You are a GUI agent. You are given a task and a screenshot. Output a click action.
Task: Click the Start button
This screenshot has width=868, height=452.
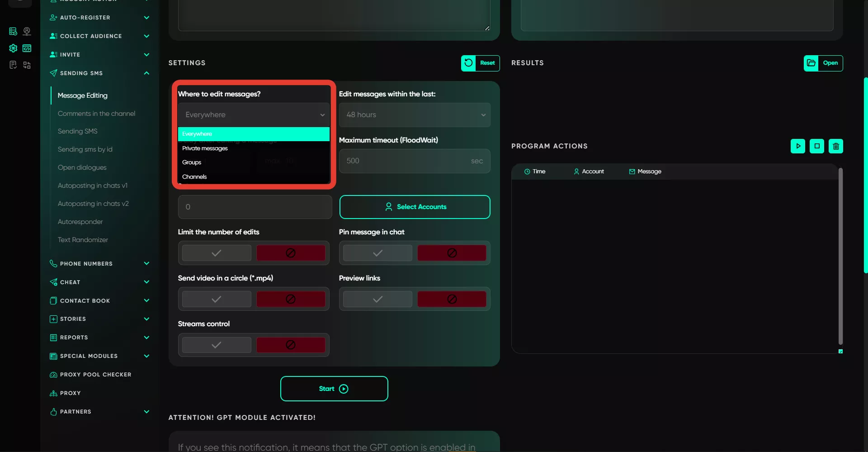click(x=334, y=389)
